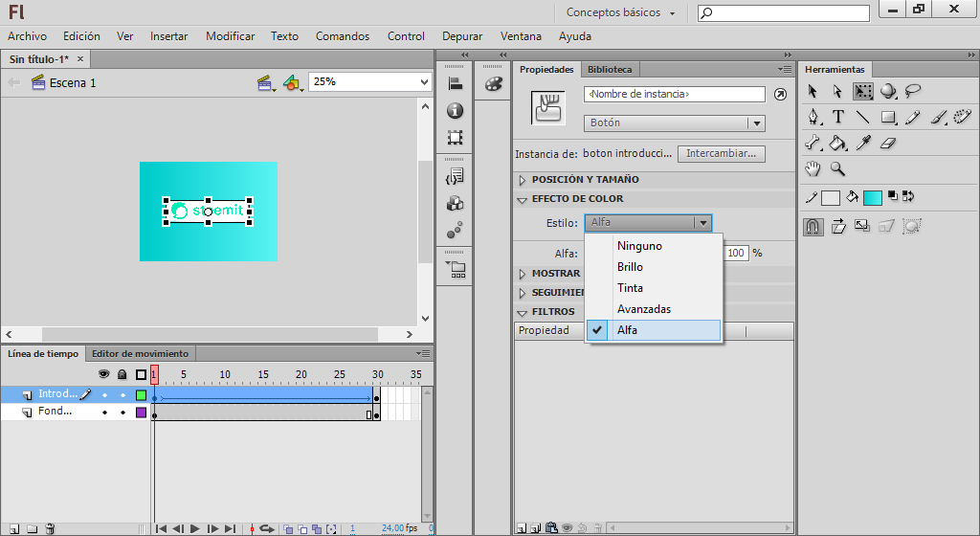Toggle outline square of Fond... layer
This screenshot has height=536, width=980.
point(142,413)
